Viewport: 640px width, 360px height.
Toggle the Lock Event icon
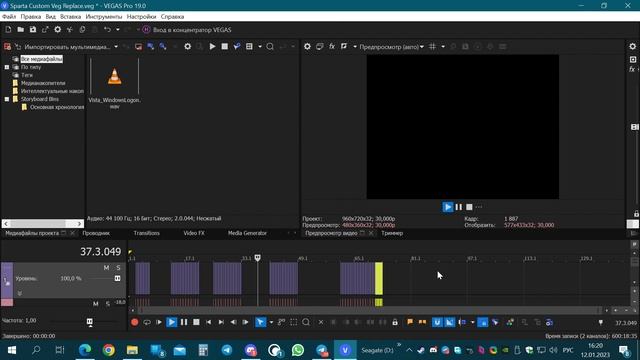[x=395, y=322]
